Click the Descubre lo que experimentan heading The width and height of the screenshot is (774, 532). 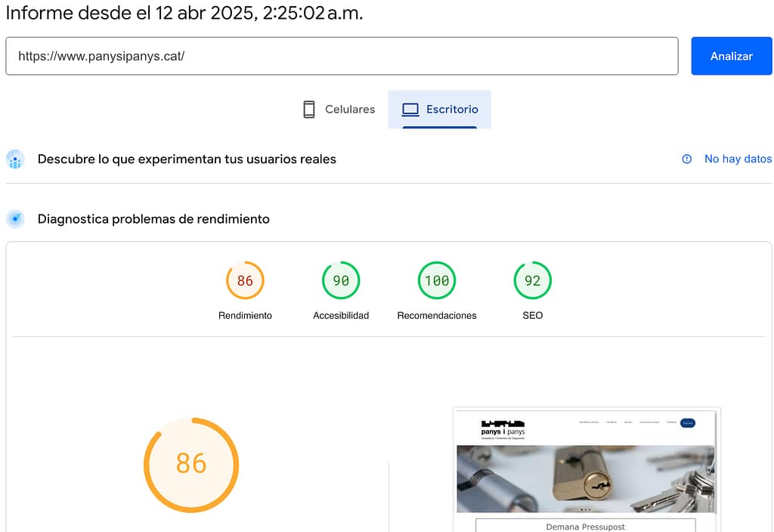[x=187, y=159]
